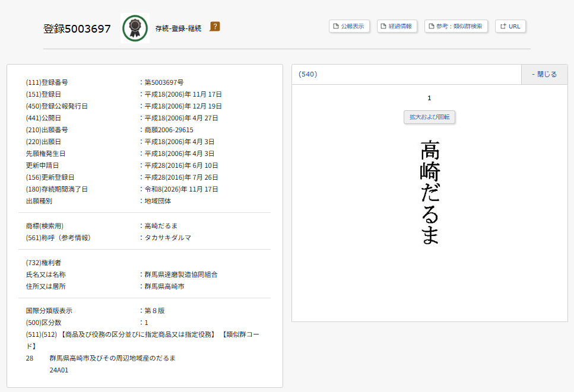Enlarge the mark via 拡大および回転 button
Viewport: 574px width, 392px height.
pyautogui.click(x=429, y=117)
